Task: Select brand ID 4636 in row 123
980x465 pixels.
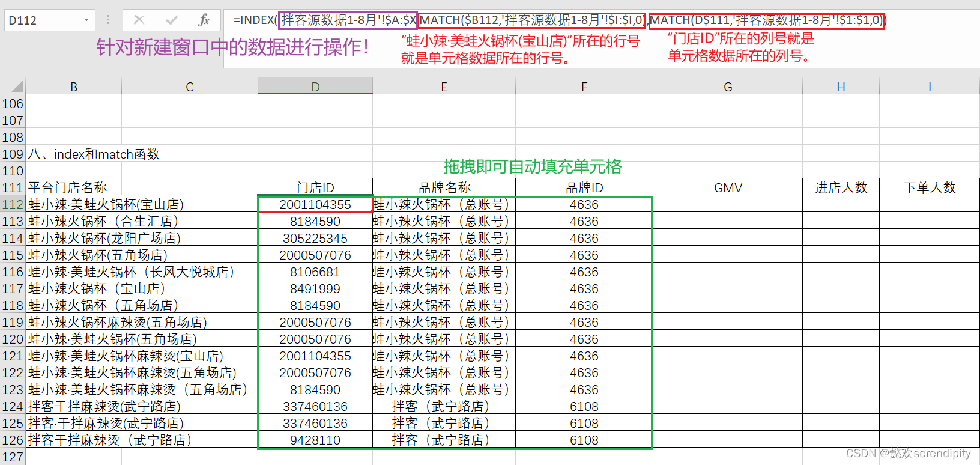Action: point(584,389)
